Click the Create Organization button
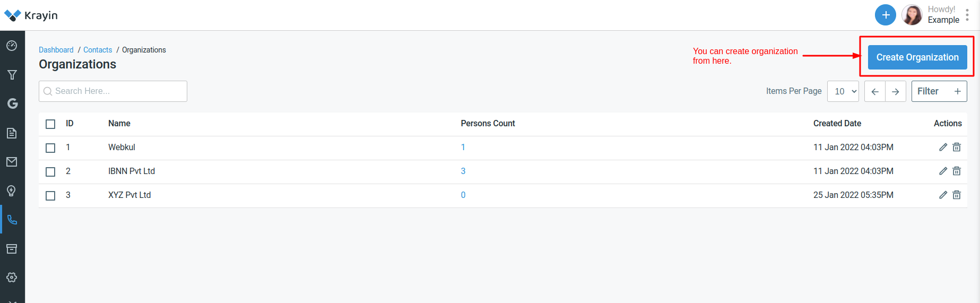The width and height of the screenshot is (980, 303). [x=917, y=57]
